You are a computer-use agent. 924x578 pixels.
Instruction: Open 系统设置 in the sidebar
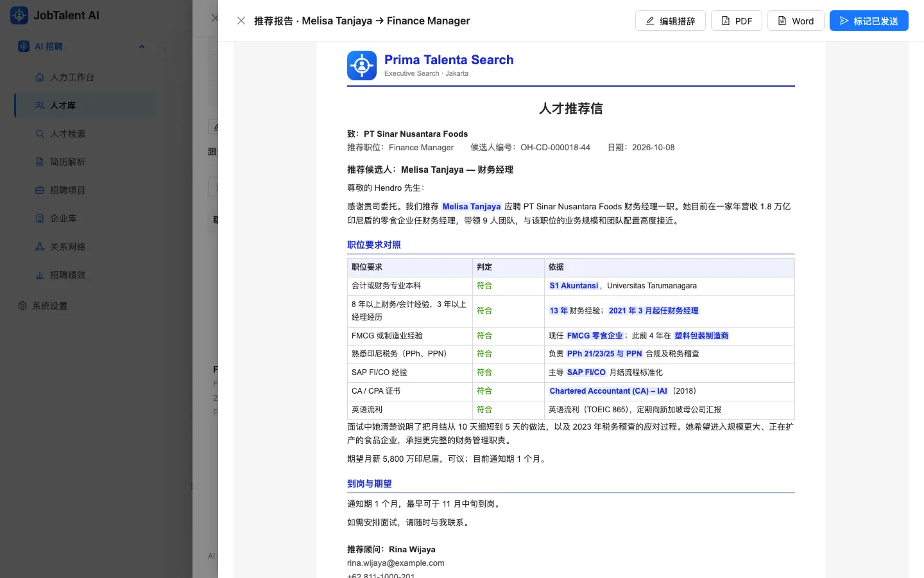point(49,306)
